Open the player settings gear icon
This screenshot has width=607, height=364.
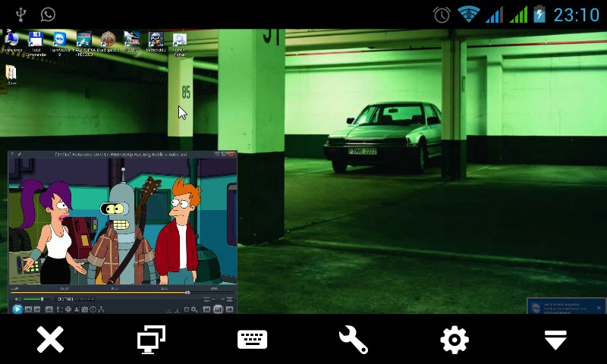click(x=194, y=309)
